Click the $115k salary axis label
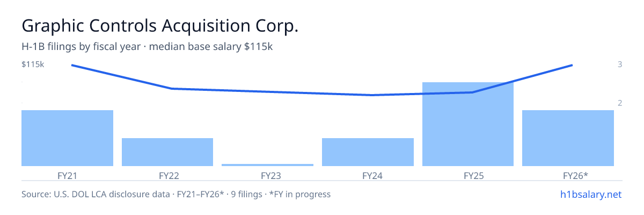This screenshot has width=644, height=215. pos(33,64)
